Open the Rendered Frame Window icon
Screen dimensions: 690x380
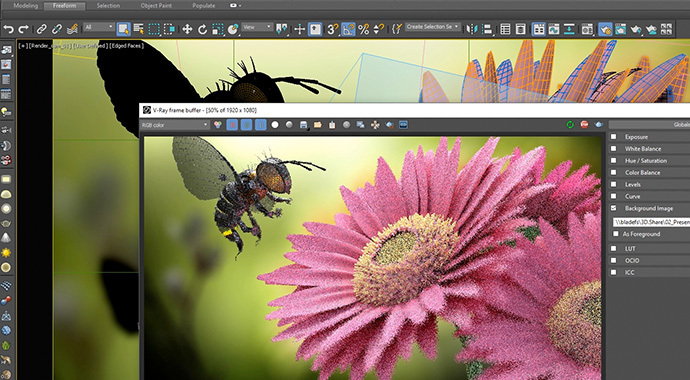pos(620,29)
